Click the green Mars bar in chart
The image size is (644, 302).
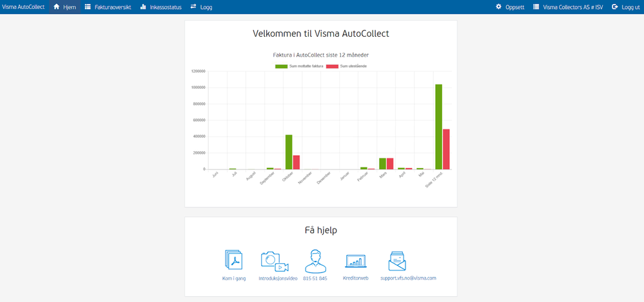382,164
